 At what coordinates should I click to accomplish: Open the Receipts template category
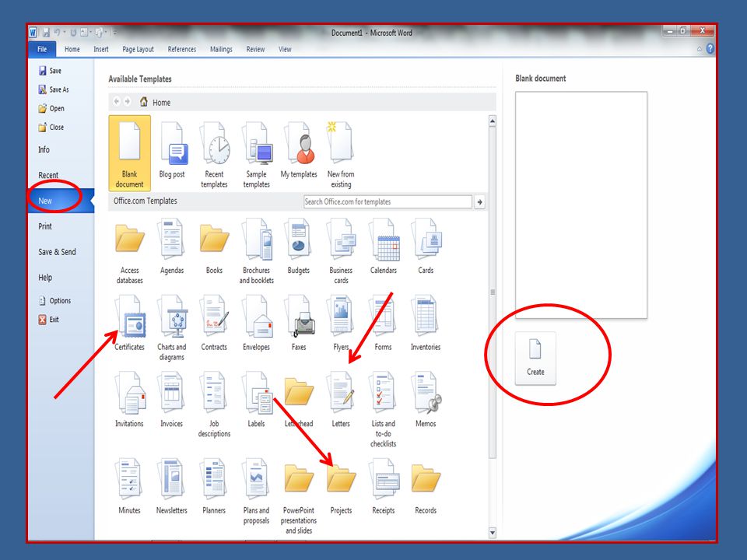[384, 487]
